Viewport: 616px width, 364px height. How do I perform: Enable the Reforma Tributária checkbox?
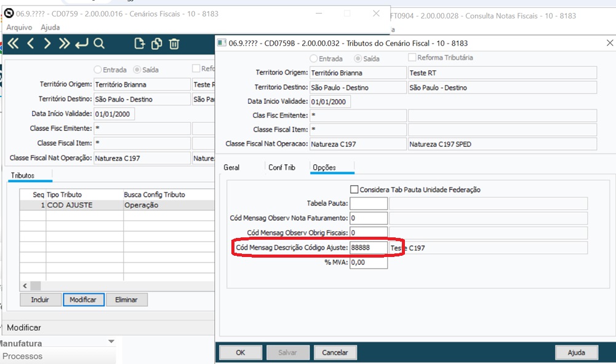click(x=412, y=57)
